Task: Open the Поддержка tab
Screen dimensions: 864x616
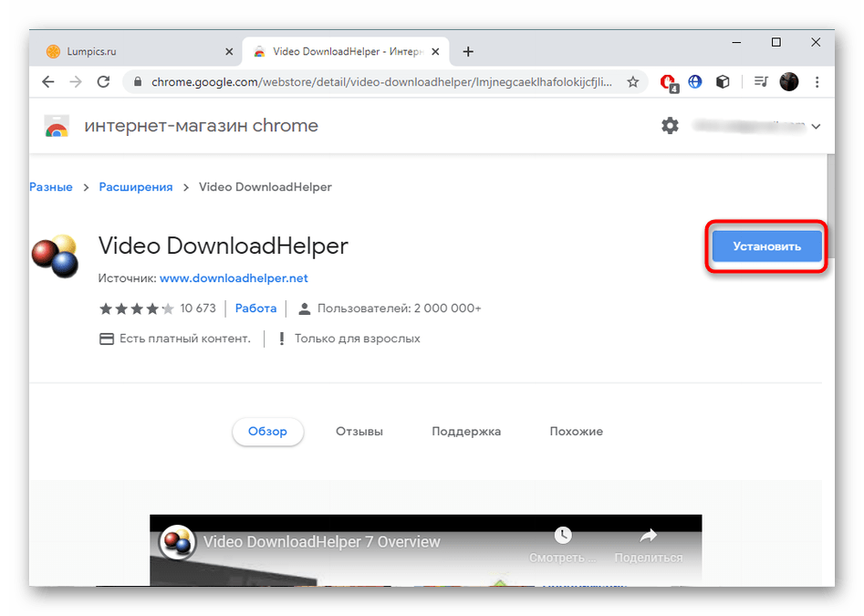Action: pos(466,432)
